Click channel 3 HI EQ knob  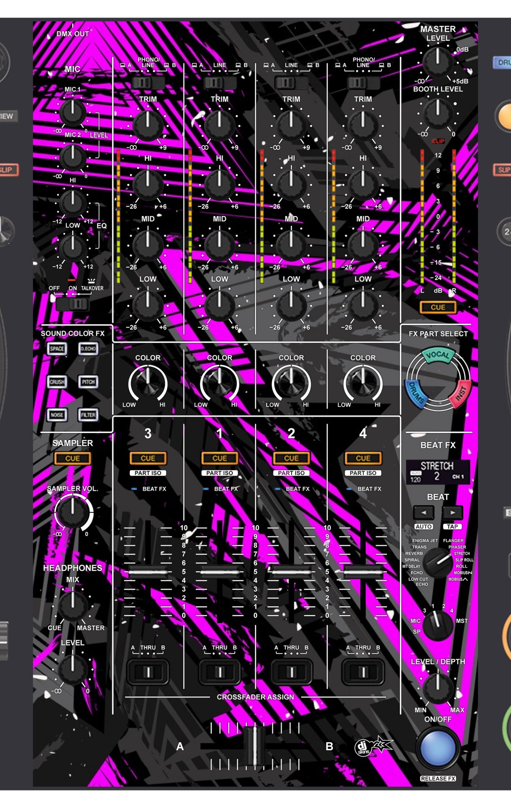pyautogui.click(x=148, y=185)
